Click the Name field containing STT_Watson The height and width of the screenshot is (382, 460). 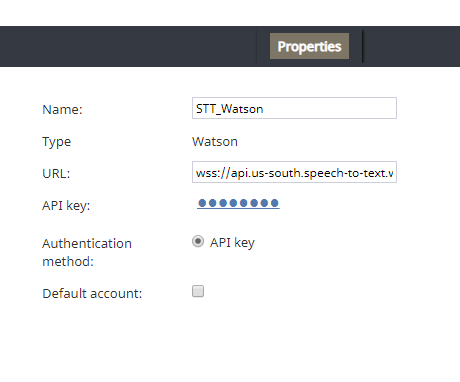294,108
